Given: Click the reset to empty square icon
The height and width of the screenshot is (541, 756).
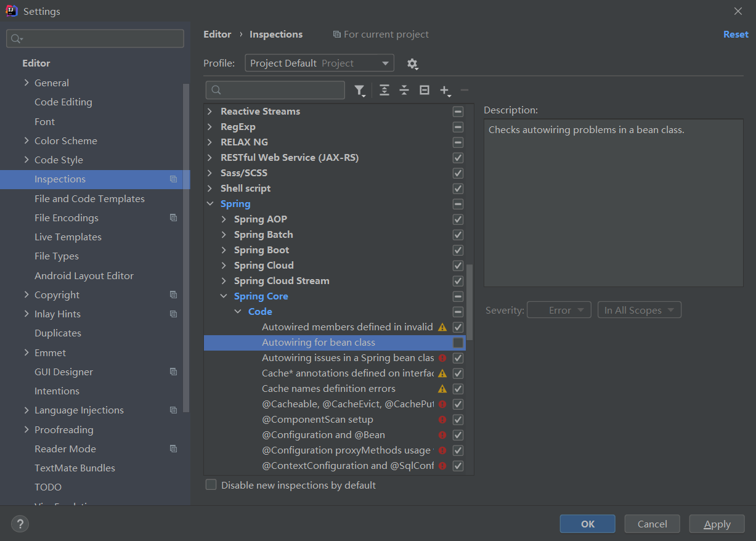Looking at the screenshot, I should (425, 90).
